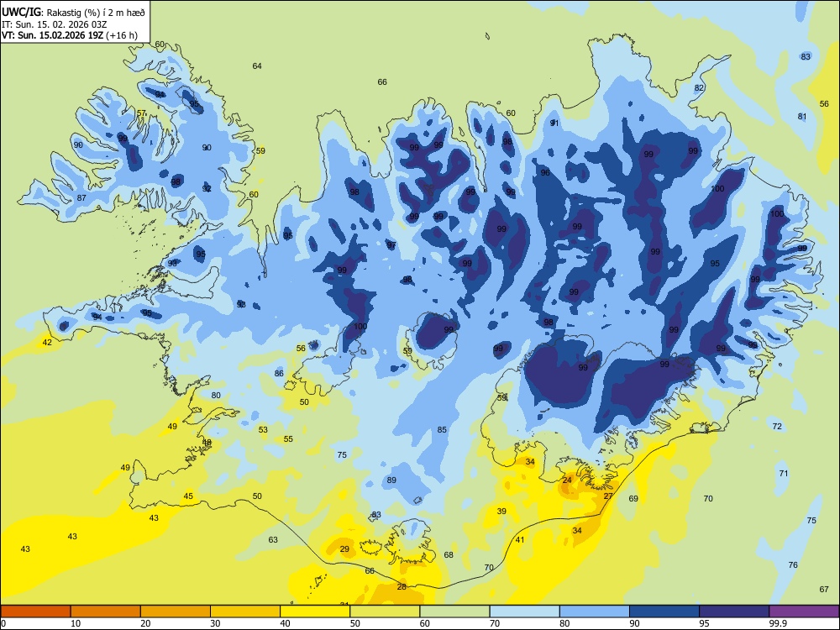Click the humidity value 76 on the map

794,564
